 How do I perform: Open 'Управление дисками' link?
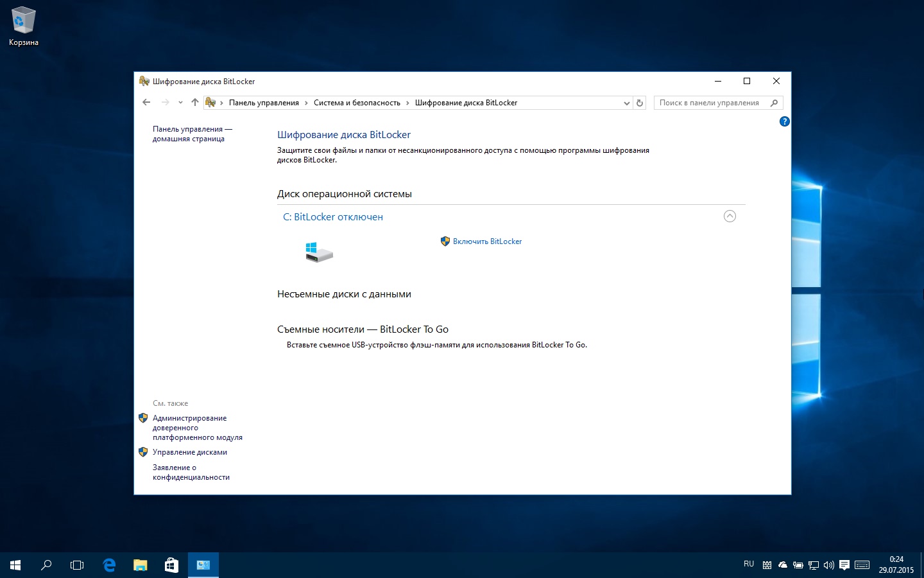pos(189,452)
